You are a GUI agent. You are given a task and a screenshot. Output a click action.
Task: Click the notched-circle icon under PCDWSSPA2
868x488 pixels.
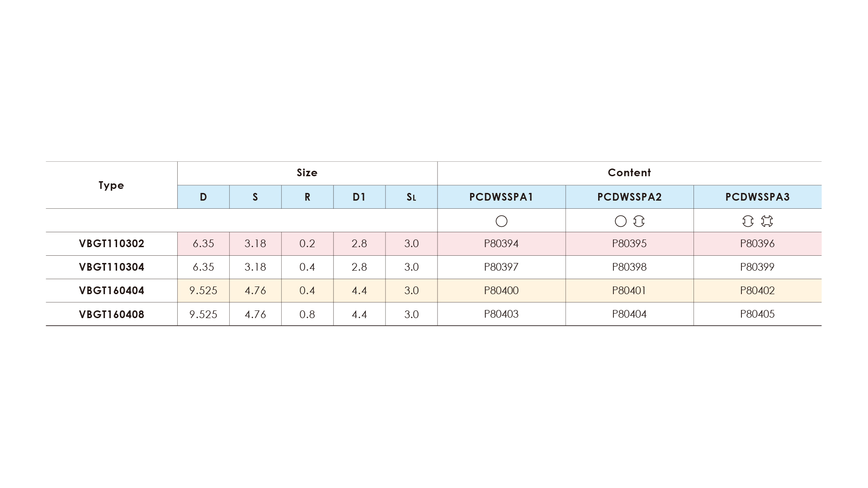click(639, 221)
